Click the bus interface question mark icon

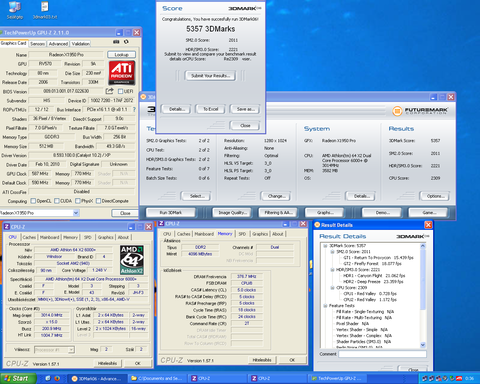[134, 109]
